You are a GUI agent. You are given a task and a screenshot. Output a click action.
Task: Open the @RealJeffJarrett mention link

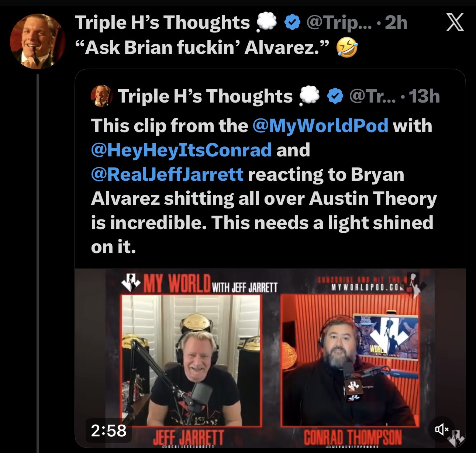click(167, 174)
